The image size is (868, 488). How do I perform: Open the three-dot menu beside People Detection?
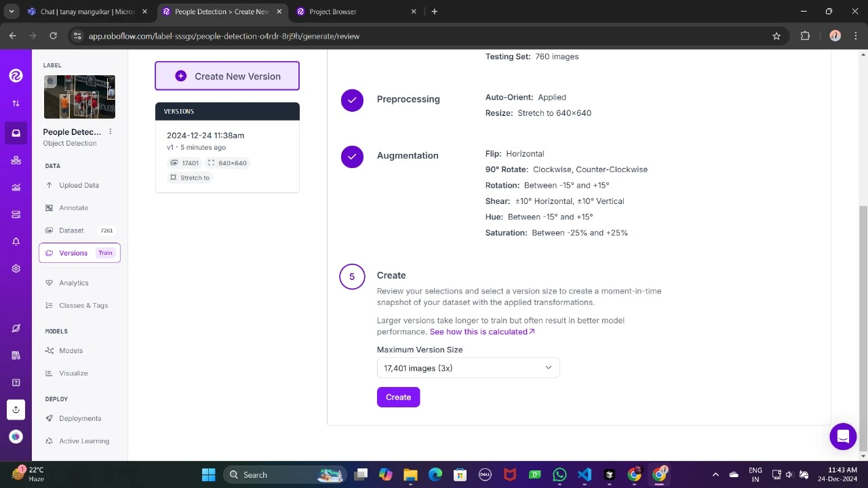(111, 132)
